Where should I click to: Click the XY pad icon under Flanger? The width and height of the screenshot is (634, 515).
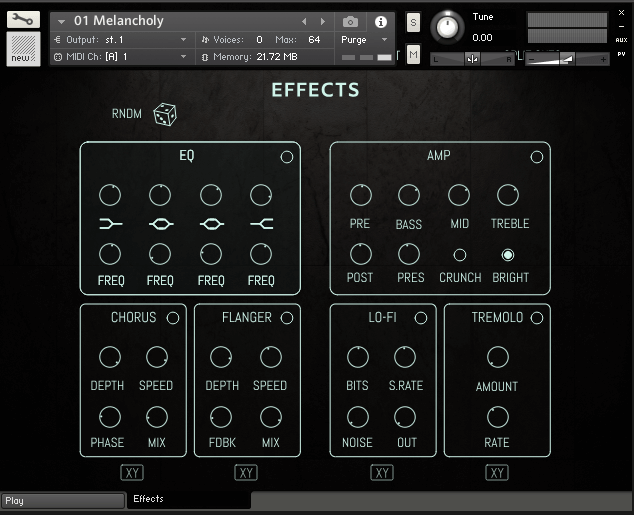tap(246, 473)
